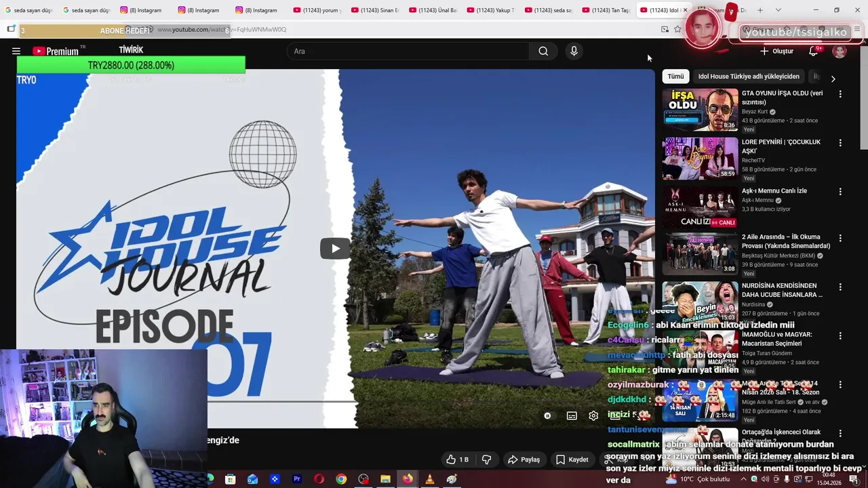Open the tab list dropdown arrow
Viewport: 868px width, 488px height.
pos(778,10)
